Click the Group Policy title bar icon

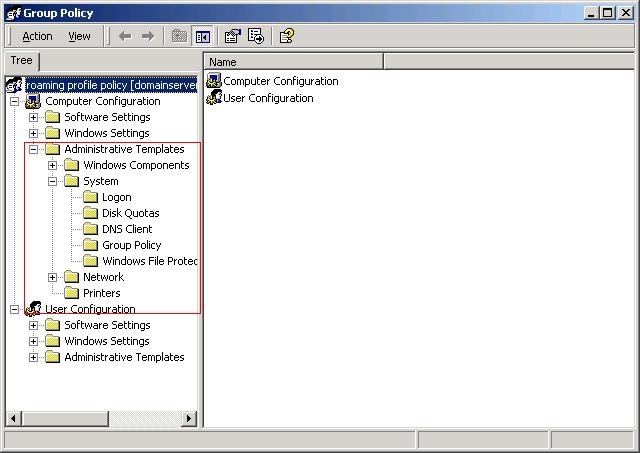coord(13,13)
